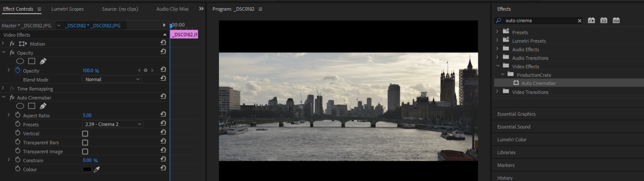Reset the Colour parameter
Screen dimensions: 644x181
click(x=163, y=168)
